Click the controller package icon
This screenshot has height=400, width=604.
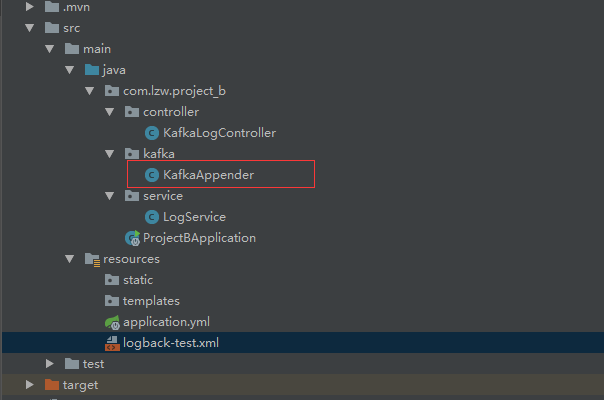132,112
